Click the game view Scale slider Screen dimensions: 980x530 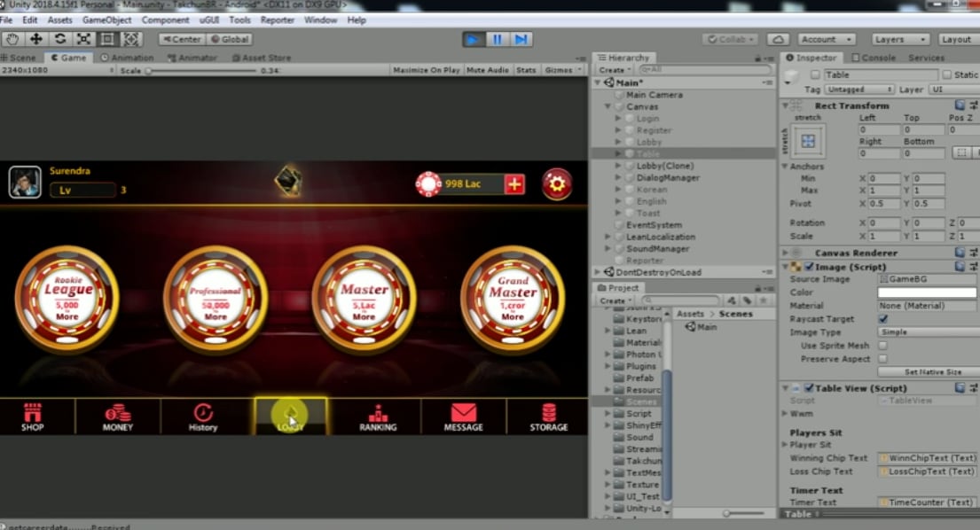[x=202, y=71]
